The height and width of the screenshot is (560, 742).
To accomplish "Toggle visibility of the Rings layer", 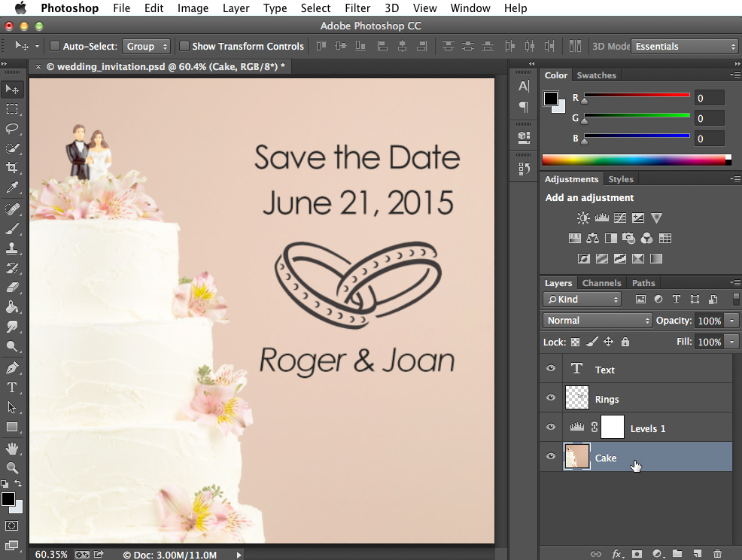I will pos(550,397).
